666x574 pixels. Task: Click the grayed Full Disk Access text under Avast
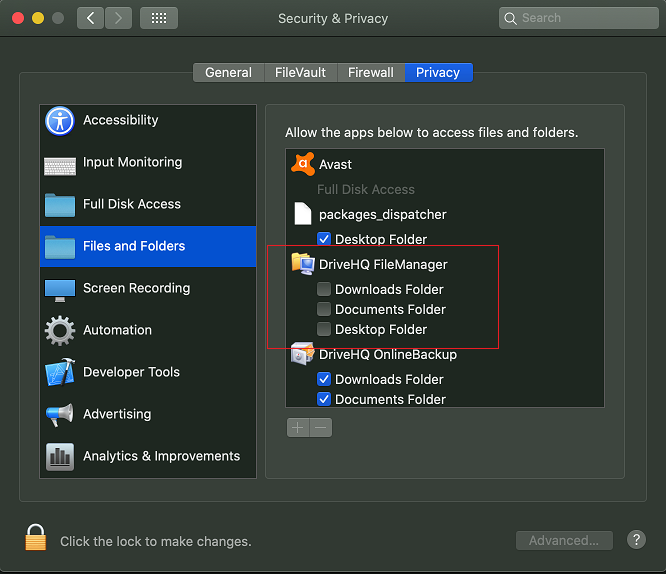[x=366, y=189]
